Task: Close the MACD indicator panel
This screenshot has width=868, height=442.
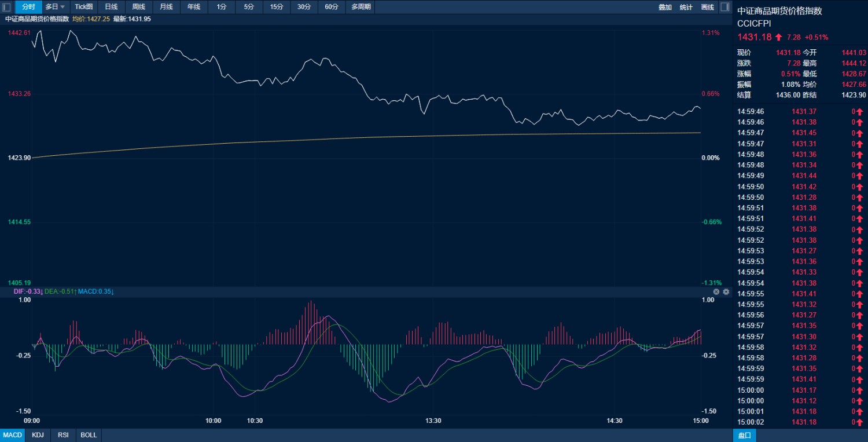Action: pyautogui.click(x=716, y=292)
